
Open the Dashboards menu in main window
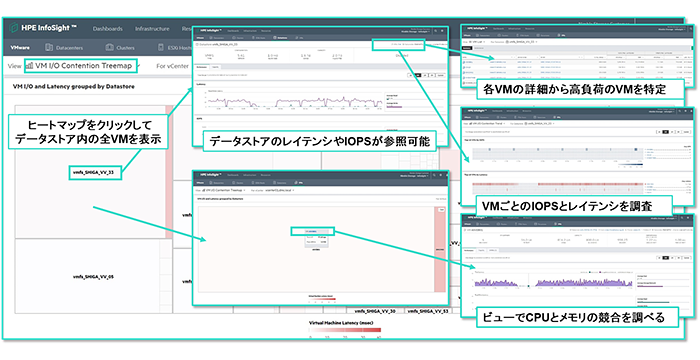[108, 29]
